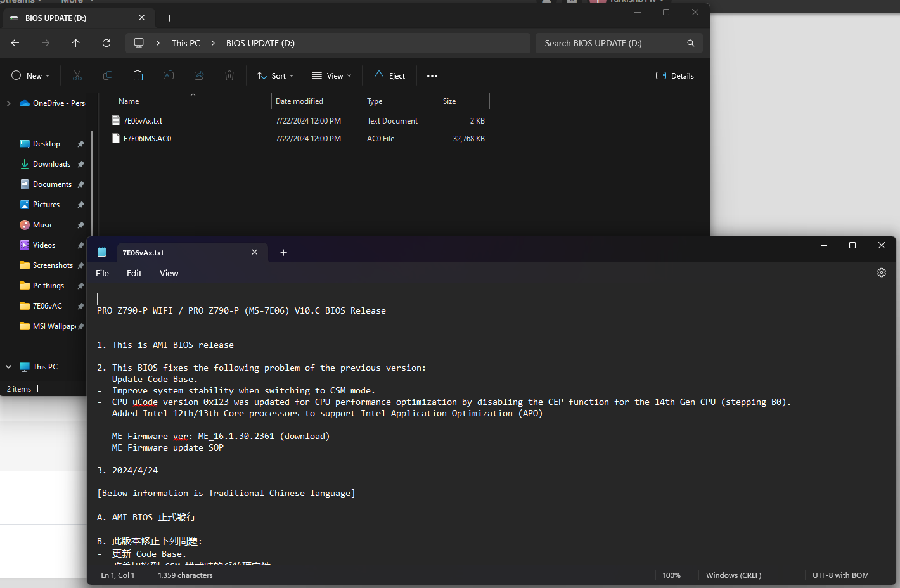
Task: Open the Sort dropdown menu
Action: point(275,75)
